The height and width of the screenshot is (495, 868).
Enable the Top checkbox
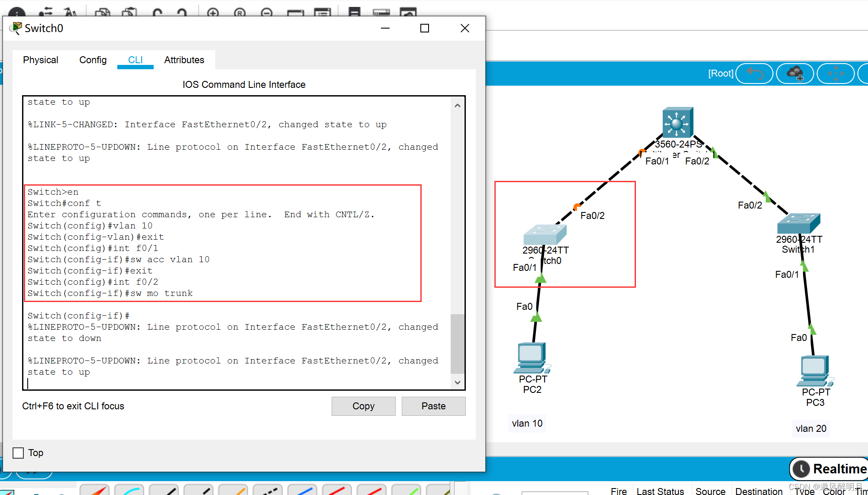coord(18,453)
